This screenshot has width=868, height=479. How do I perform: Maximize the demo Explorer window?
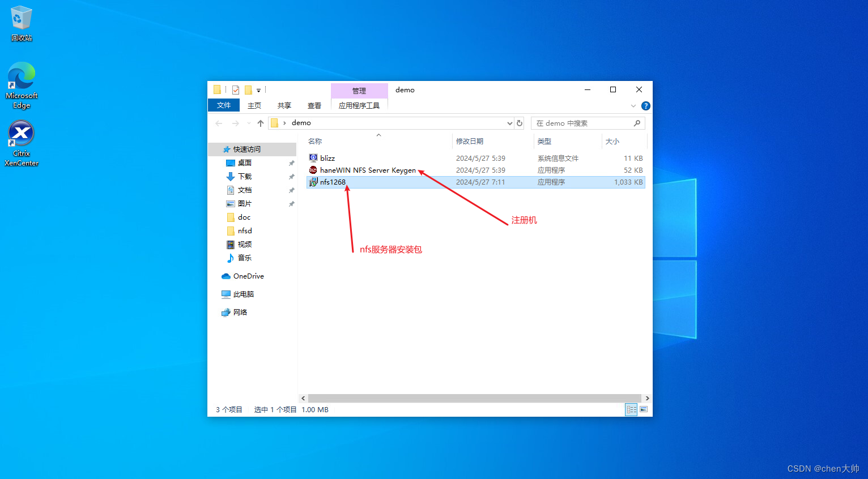tap(613, 89)
